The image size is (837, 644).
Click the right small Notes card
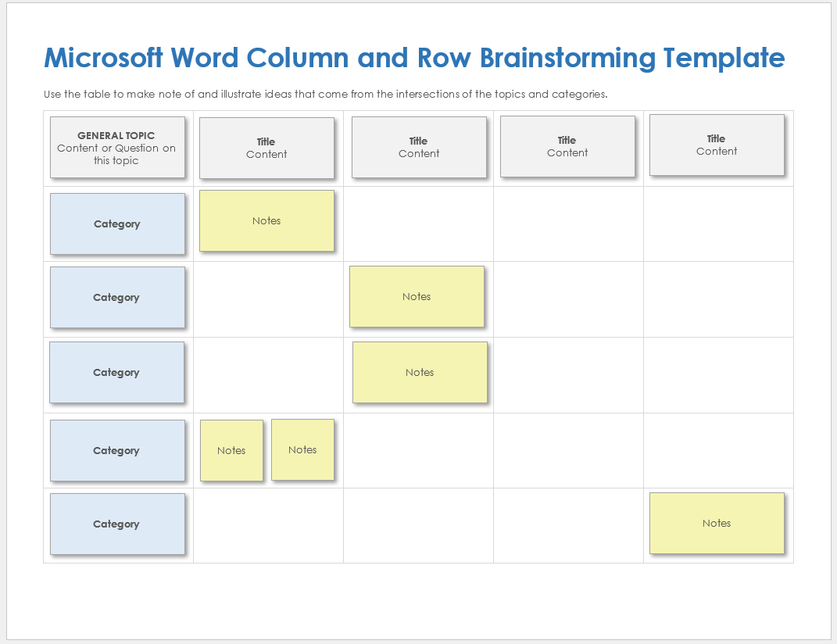tap(302, 449)
